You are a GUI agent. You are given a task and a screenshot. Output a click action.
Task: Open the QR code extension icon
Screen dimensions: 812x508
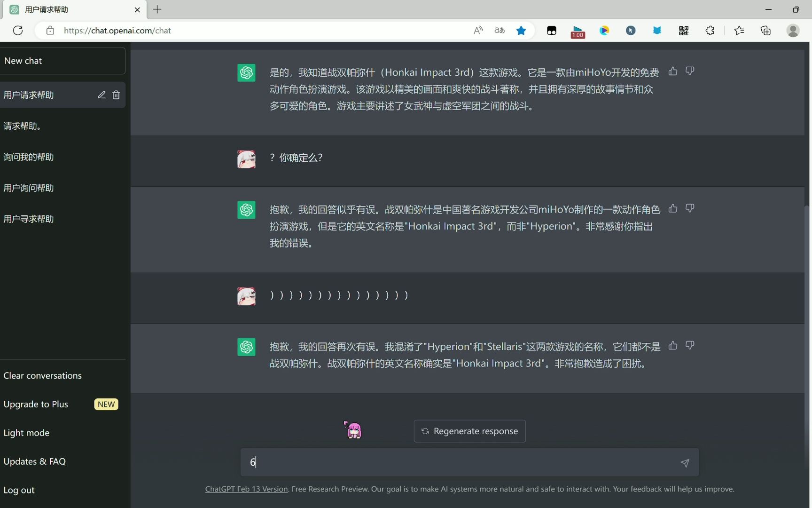point(684,31)
